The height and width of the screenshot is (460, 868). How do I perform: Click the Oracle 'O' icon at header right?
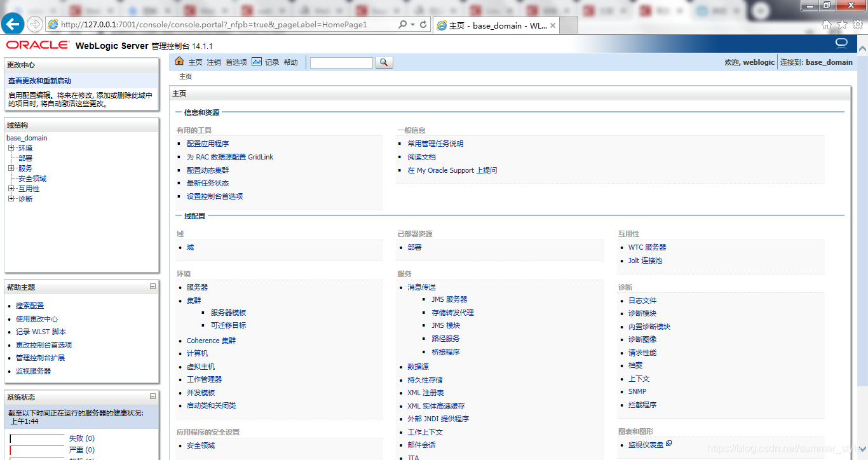coord(841,43)
